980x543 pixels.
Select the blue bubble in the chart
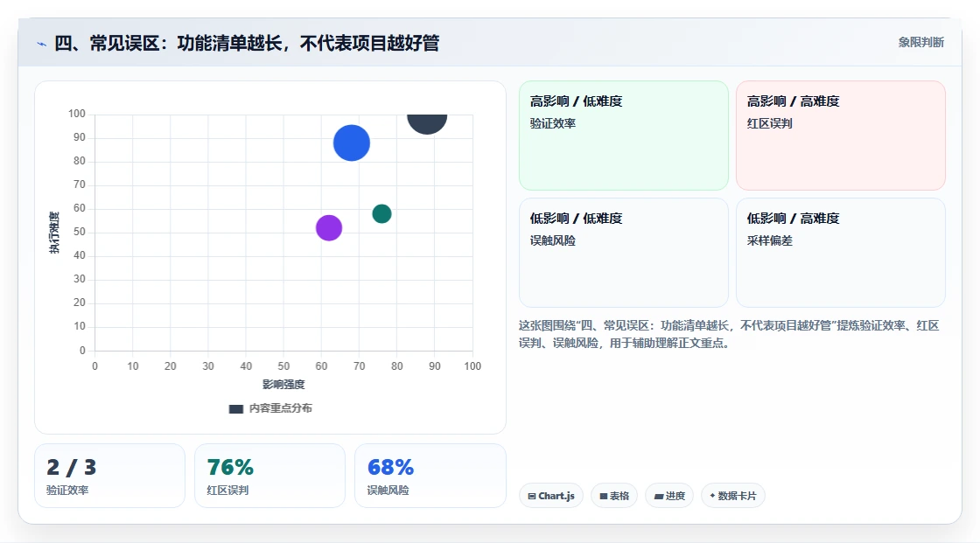point(351,143)
